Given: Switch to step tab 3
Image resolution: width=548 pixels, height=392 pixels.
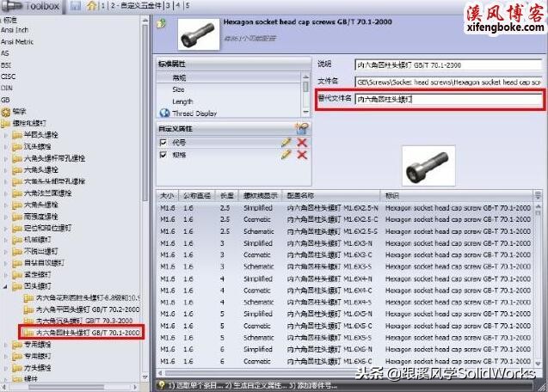Looking at the screenshot, I should tap(169, 6).
